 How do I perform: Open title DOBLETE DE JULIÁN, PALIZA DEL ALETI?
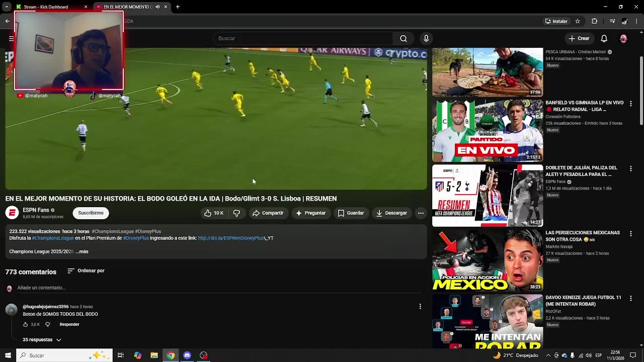581,171
